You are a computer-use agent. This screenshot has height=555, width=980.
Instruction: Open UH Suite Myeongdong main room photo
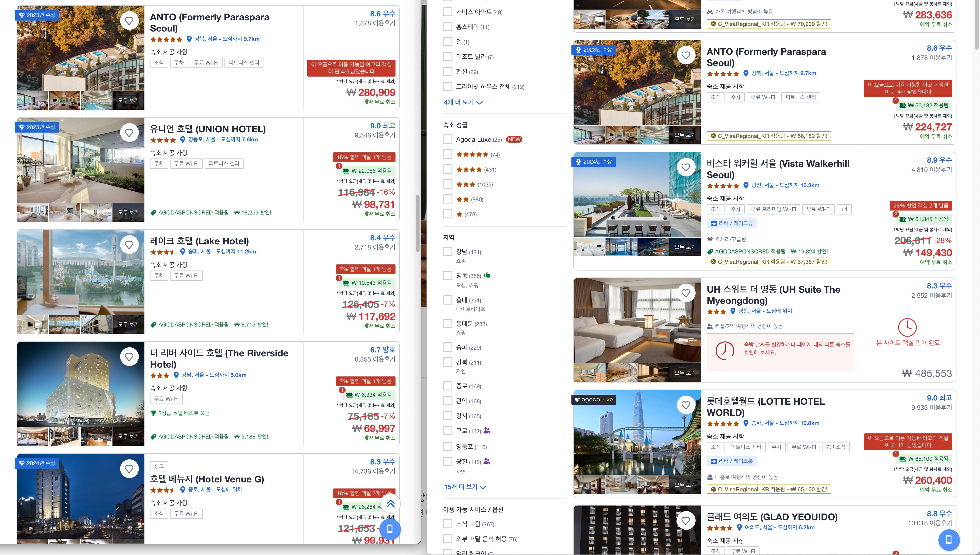point(637,320)
